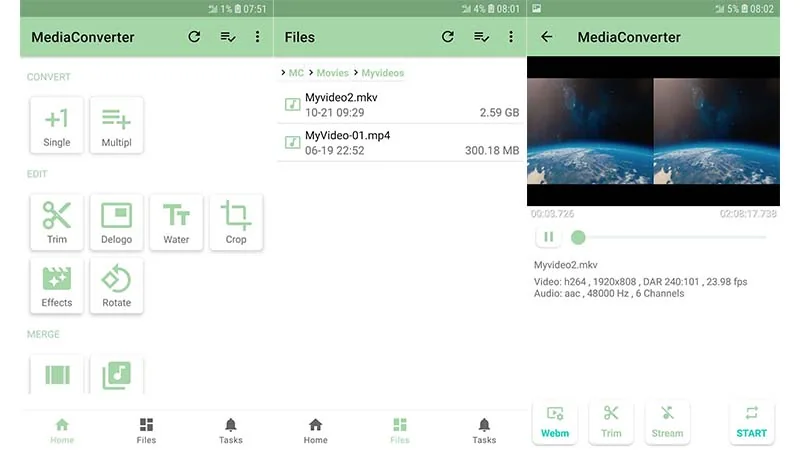
Task: Pause the video playback
Action: pos(548,237)
